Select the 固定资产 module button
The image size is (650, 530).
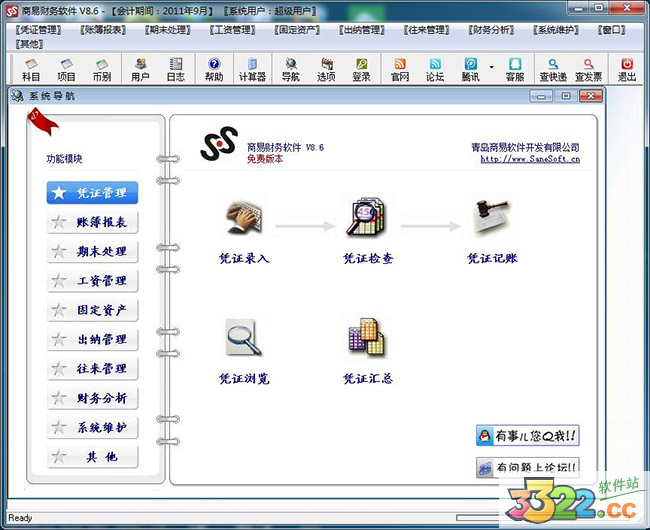coord(92,310)
